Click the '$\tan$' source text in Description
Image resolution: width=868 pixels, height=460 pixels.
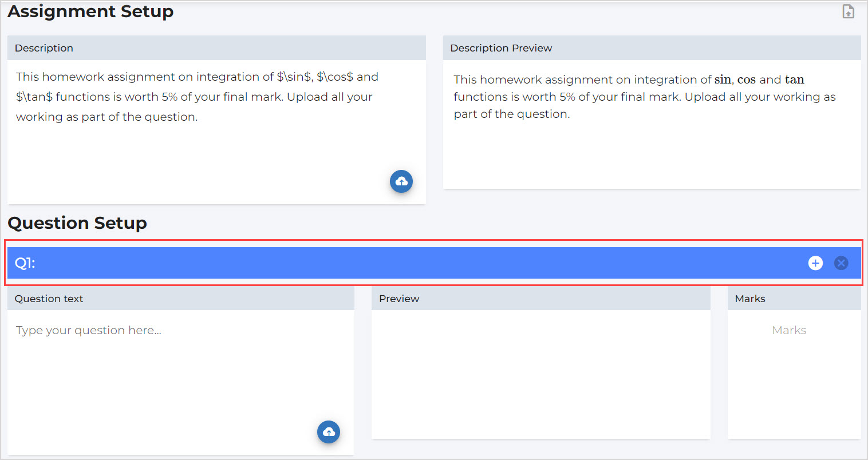34,97
